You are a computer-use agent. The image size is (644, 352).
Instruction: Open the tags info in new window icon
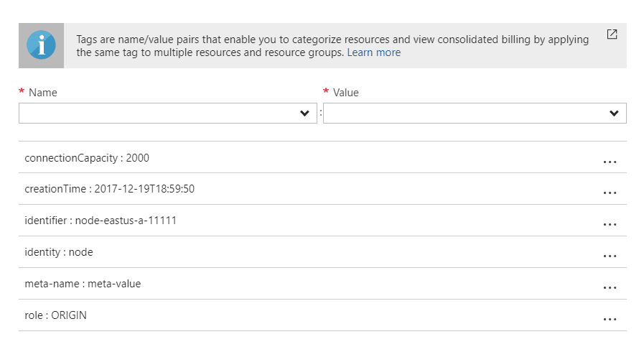pyautogui.click(x=612, y=34)
